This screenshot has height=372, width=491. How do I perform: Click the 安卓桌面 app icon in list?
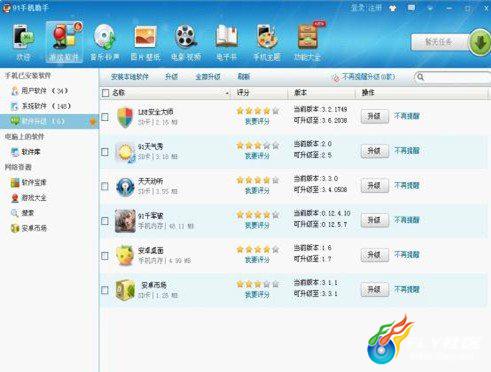coord(125,256)
